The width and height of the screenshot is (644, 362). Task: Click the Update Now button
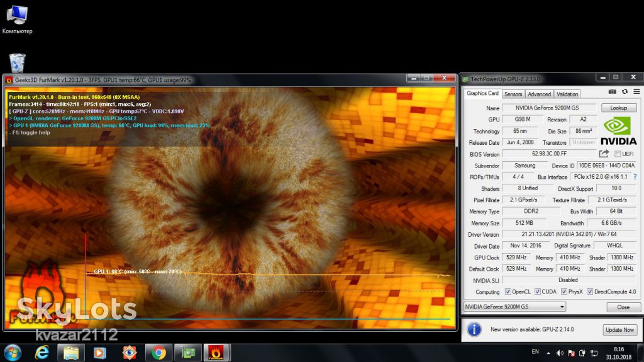619,330
